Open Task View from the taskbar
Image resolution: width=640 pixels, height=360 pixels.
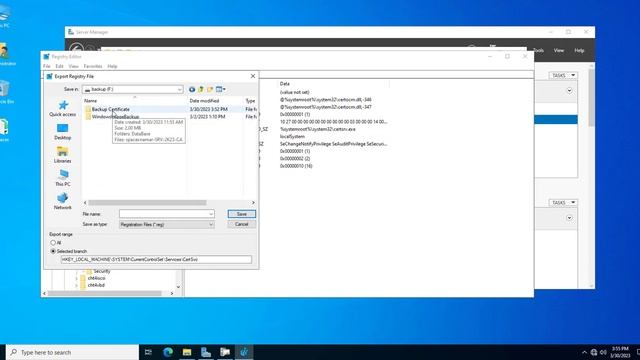(x=148, y=352)
